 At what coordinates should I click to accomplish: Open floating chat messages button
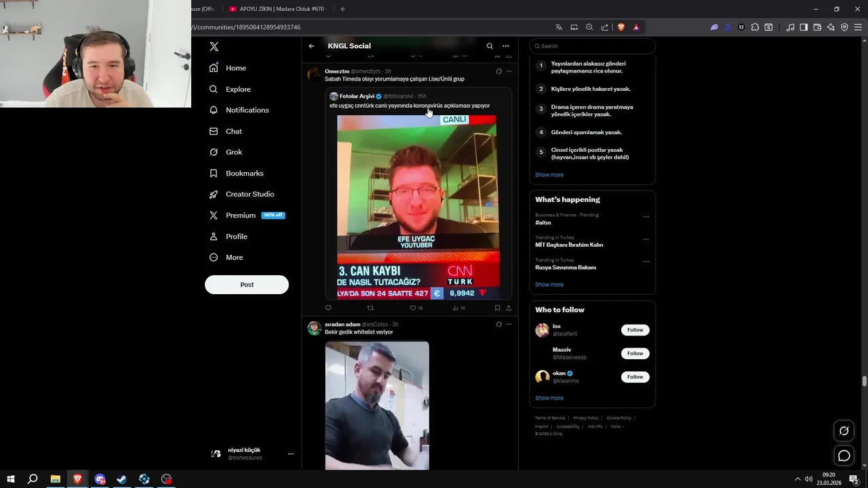point(844,456)
